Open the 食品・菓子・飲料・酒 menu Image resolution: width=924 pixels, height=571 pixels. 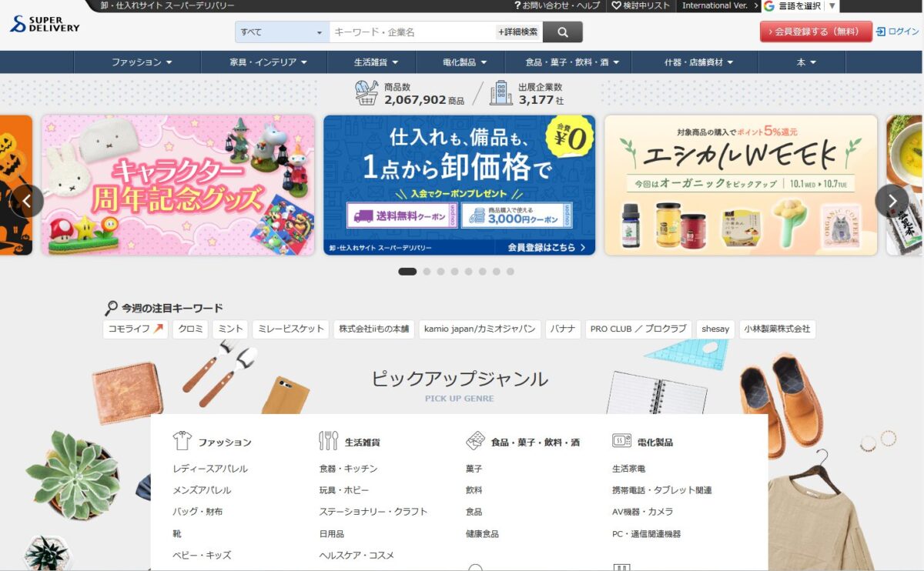coord(567,62)
